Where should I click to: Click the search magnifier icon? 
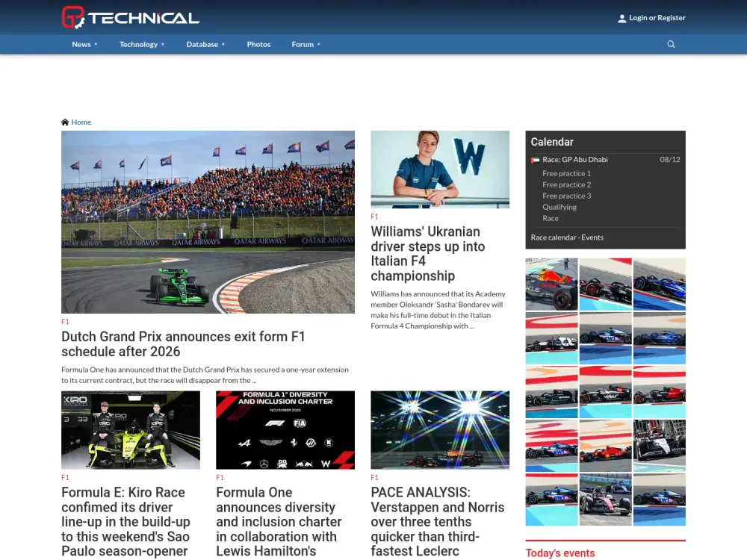[670, 44]
